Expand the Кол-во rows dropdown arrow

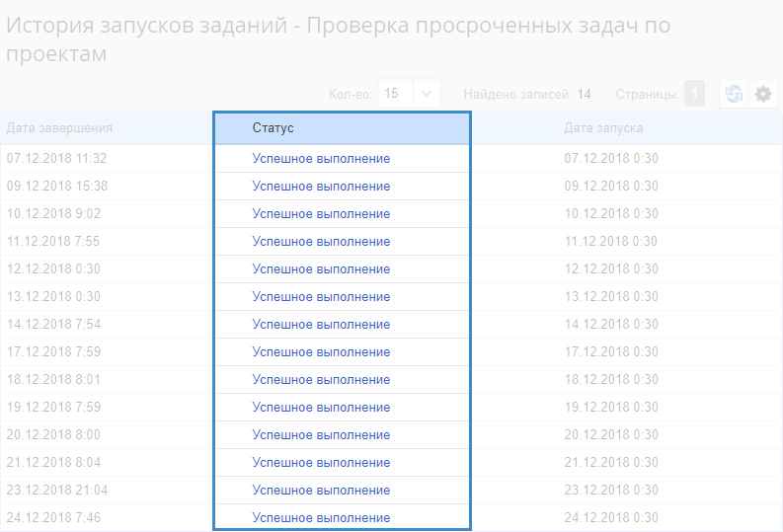tap(427, 94)
